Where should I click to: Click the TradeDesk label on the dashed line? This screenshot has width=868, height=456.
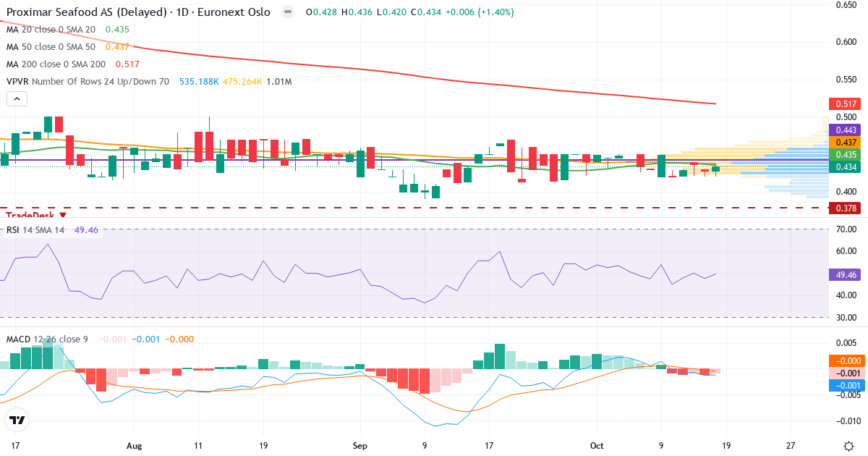[31, 215]
